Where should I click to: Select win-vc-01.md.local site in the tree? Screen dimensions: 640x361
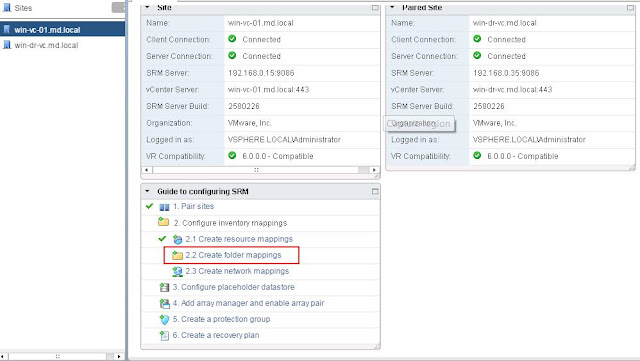click(47, 30)
